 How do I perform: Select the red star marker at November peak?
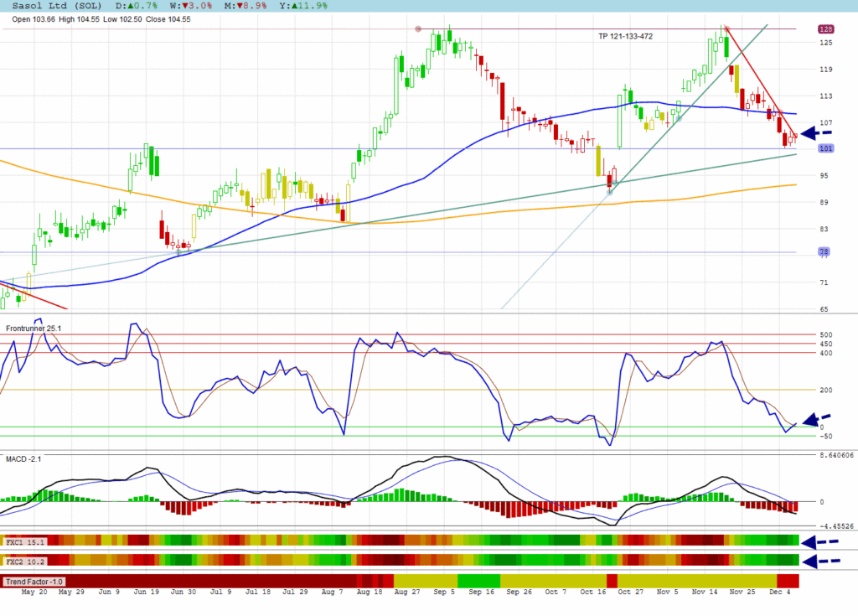click(x=726, y=29)
